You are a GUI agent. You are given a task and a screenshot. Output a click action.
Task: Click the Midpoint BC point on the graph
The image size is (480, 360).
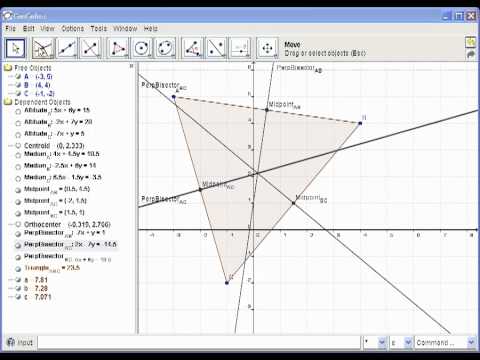pyautogui.click(x=294, y=203)
